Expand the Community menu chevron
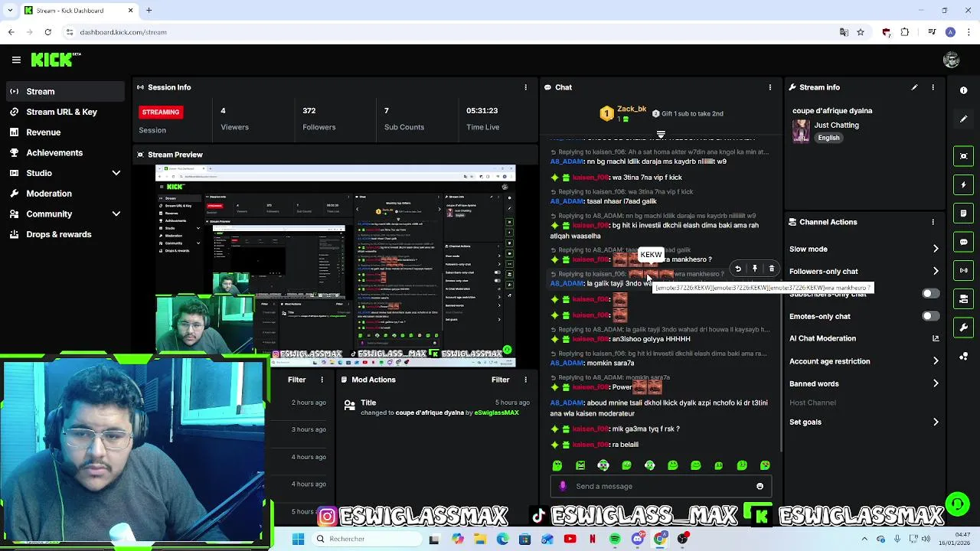 click(x=116, y=214)
